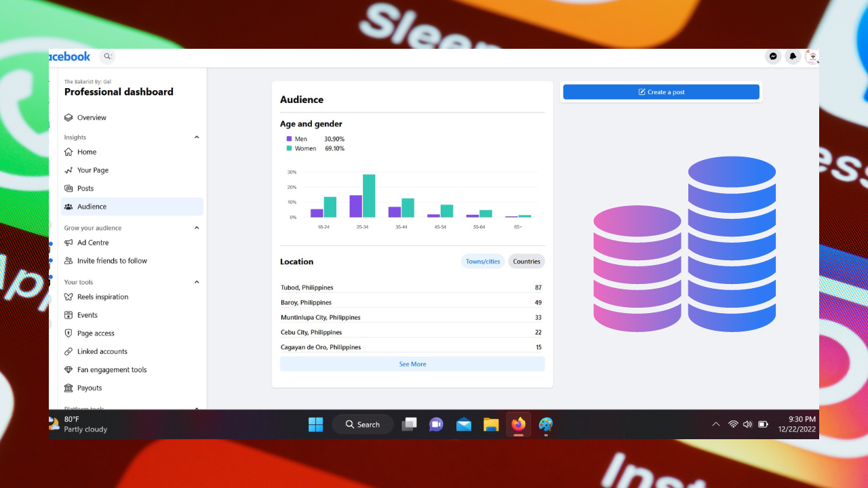The height and width of the screenshot is (488, 868).
Task: Click the Overview icon in sidebar
Action: point(68,117)
